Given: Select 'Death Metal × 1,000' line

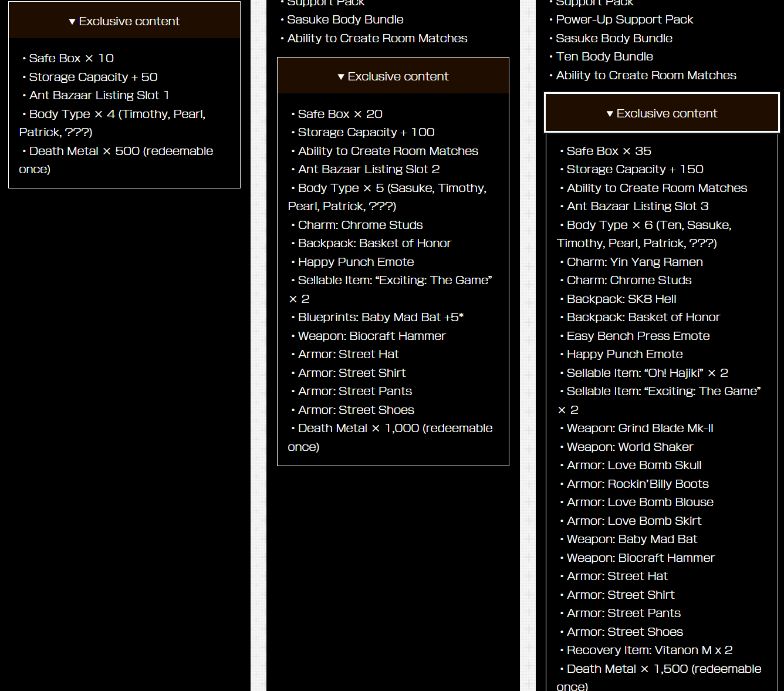Looking at the screenshot, I should pyautogui.click(x=390, y=437).
